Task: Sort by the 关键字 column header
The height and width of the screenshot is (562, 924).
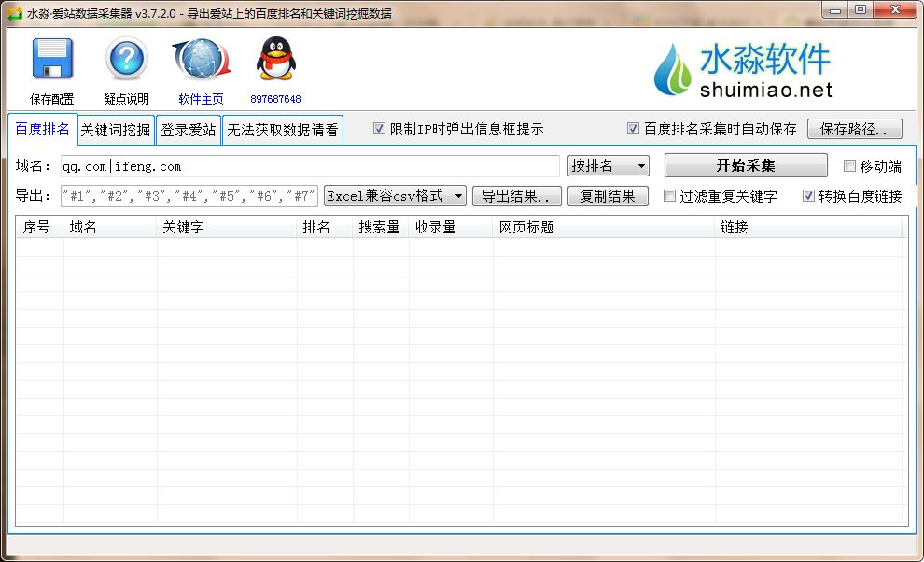Action: (226, 227)
